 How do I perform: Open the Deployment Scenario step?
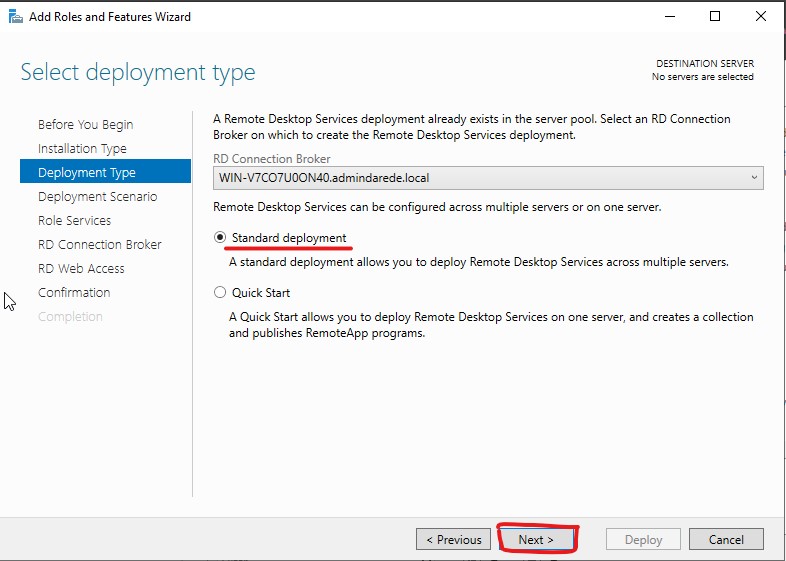98,197
